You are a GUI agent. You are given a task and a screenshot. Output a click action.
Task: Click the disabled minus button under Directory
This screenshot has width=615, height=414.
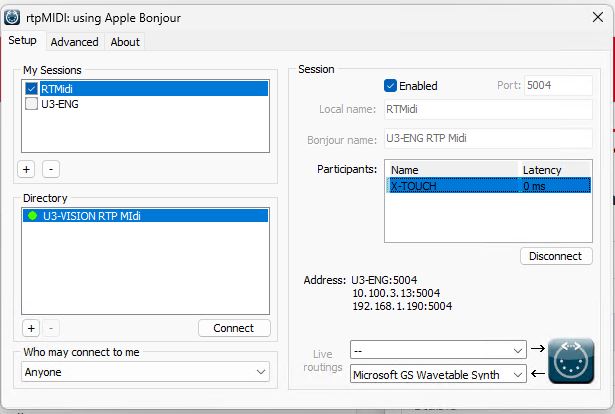tap(52, 328)
